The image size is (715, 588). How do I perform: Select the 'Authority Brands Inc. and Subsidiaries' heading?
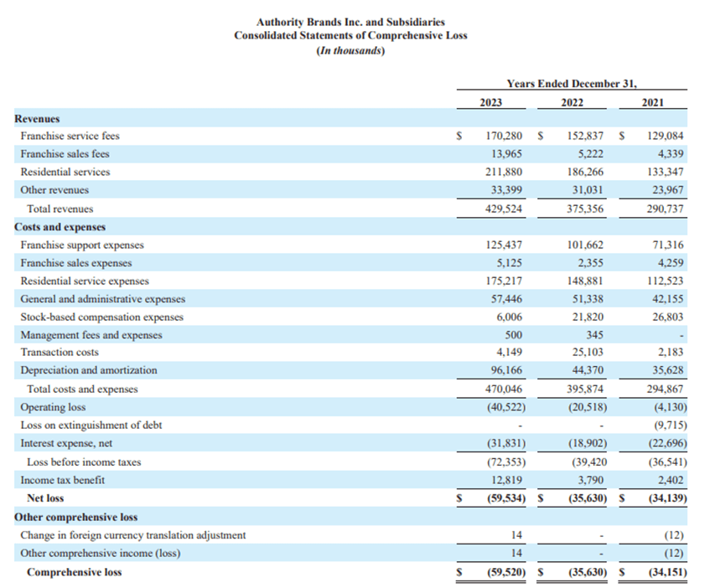point(350,22)
